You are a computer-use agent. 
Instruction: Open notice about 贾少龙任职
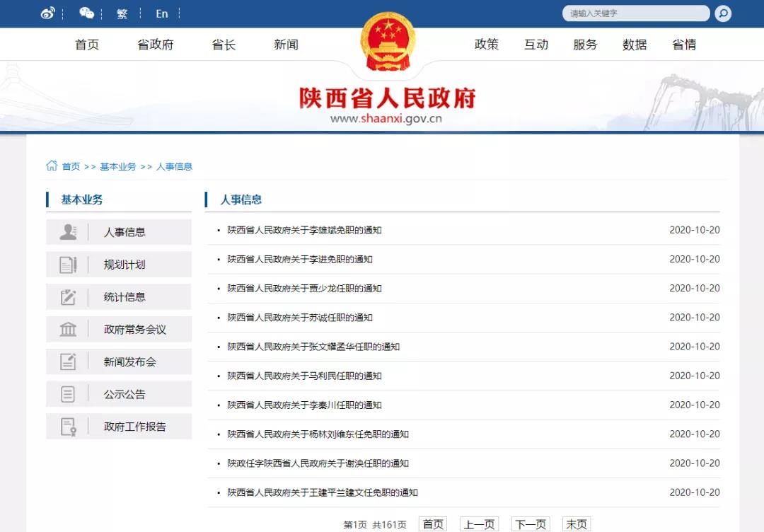304,289
